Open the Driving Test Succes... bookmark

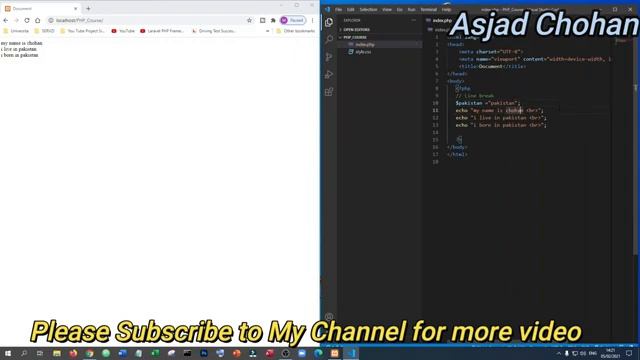(213, 31)
